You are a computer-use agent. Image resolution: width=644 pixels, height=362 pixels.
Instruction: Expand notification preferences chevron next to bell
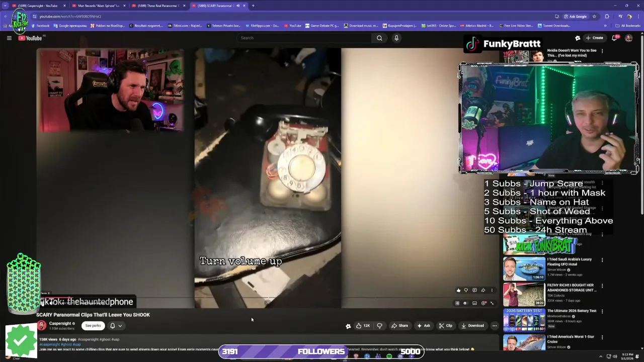[120, 326]
